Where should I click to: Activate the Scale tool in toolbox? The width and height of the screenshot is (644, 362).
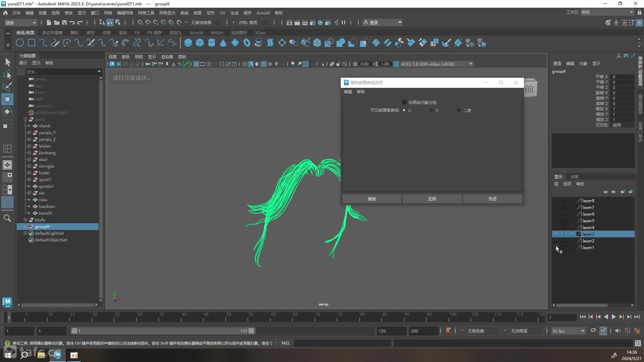[x=7, y=124]
